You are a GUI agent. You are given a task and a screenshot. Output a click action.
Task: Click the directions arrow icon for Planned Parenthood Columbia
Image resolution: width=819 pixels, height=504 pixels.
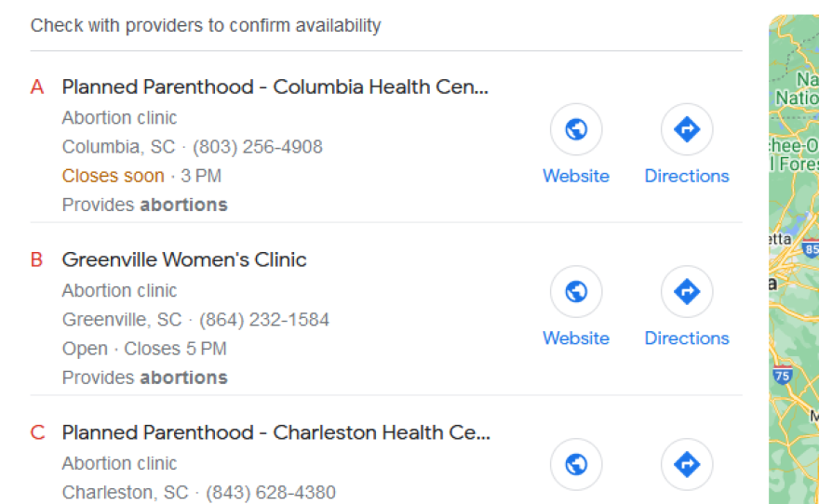click(687, 129)
